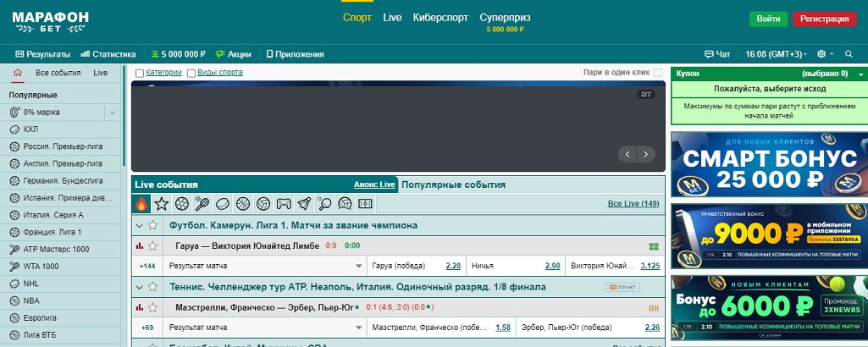This screenshot has height=347, width=868.
Task: Open the Суперприз 5 000 000 ₽ menu
Action: (505, 22)
